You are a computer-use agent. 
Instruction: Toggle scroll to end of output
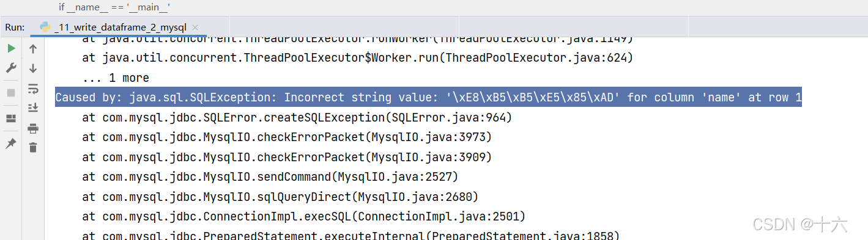click(x=33, y=108)
